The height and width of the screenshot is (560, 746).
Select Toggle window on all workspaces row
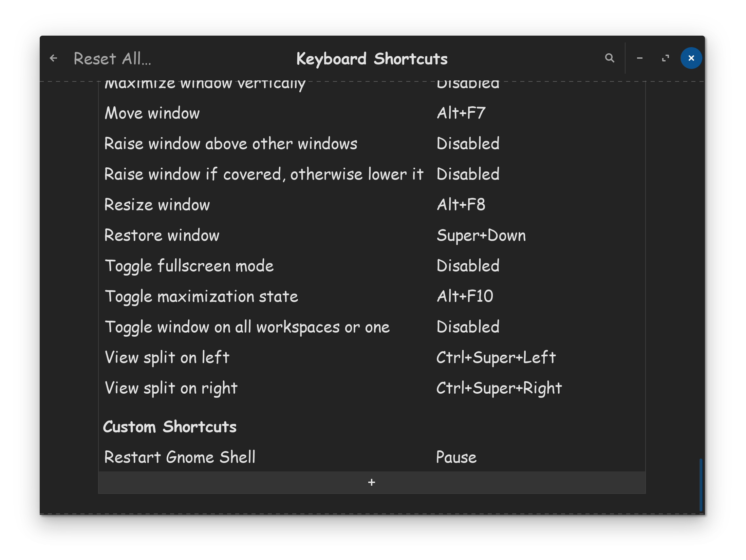click(x=372, y=327)
